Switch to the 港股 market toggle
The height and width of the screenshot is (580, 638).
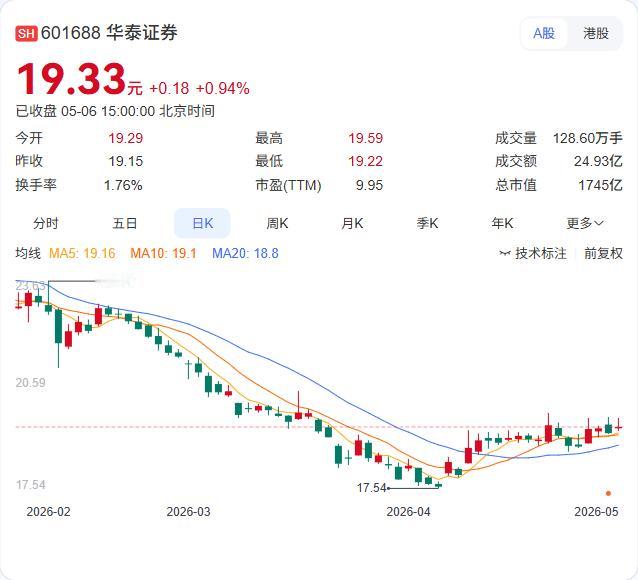[596, 33]
